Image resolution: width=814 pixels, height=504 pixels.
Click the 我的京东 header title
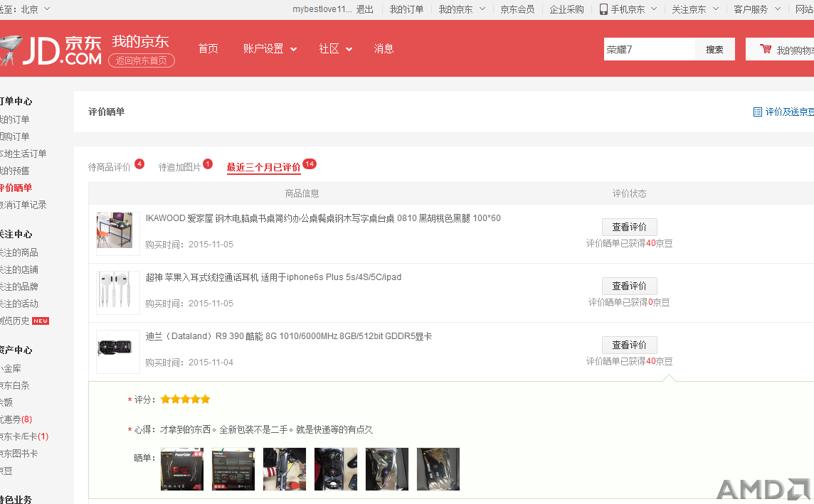coord(140,41)
